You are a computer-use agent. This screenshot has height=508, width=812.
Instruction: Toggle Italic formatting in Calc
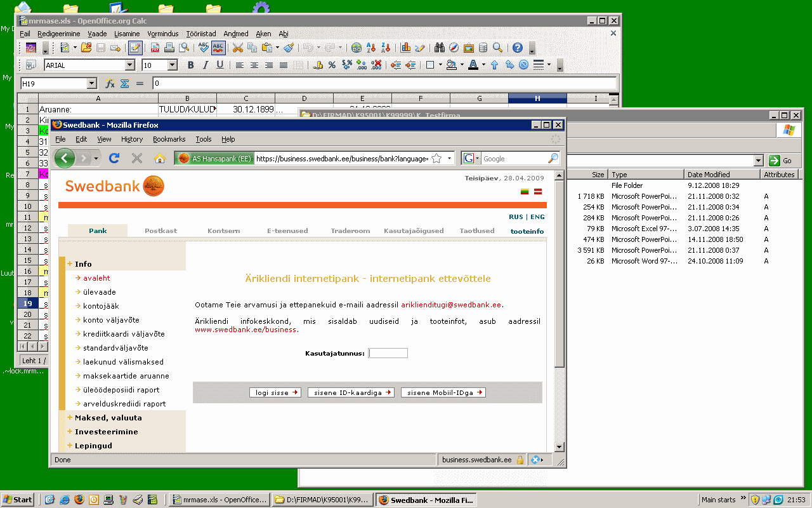click(205, 65)
